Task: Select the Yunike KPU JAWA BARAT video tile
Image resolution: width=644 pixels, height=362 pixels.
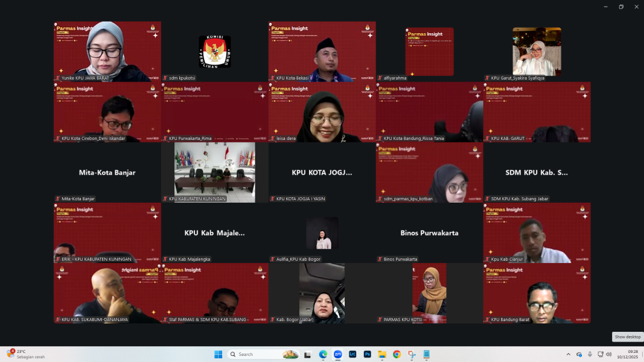Action: coord(107,51)
